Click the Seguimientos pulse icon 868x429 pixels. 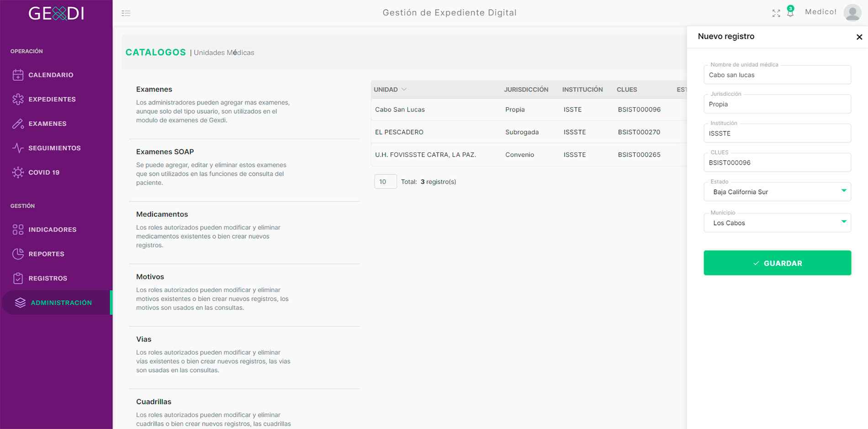point(18,148)
